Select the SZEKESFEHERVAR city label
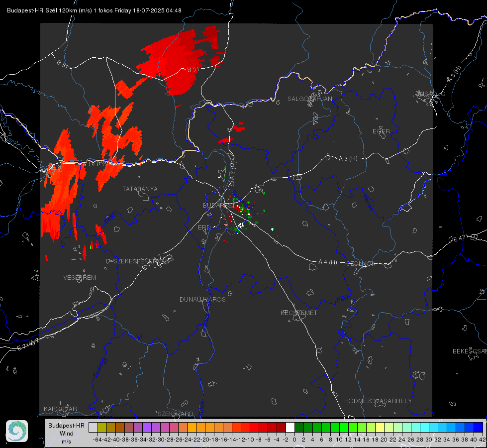487x448 pixels. pos(142,261)
